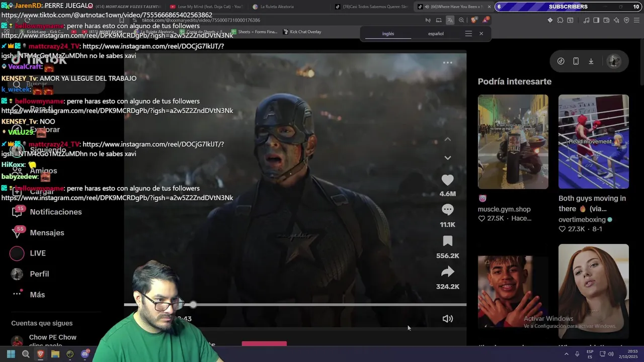Open the Windows Start menu
Viewport: 644px width, 362px height.
coord(11,354)
